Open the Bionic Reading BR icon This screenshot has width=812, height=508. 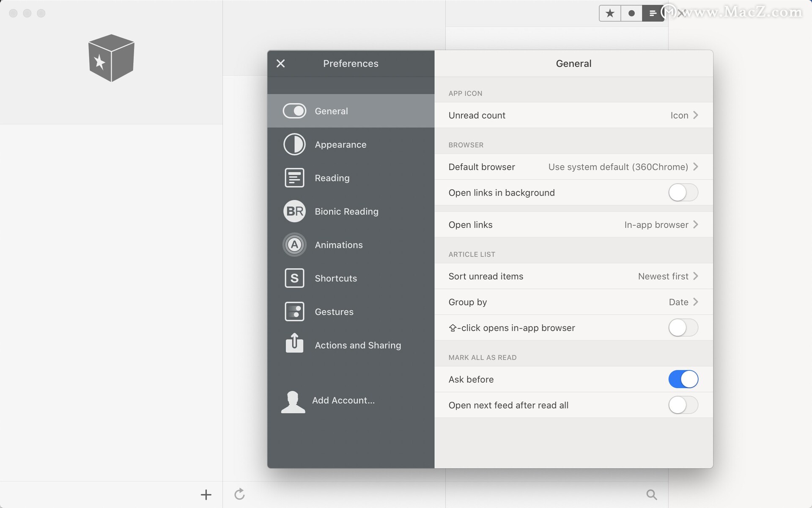(294, 211)
